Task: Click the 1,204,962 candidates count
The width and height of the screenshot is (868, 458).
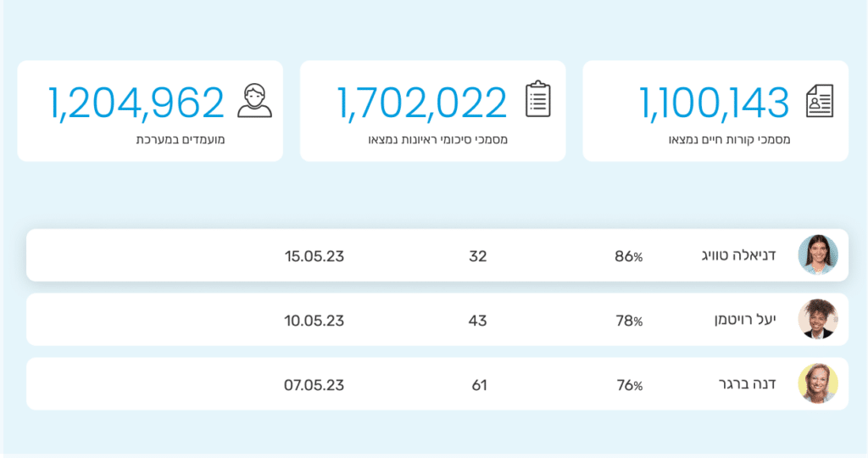Action: pos(136,102)
